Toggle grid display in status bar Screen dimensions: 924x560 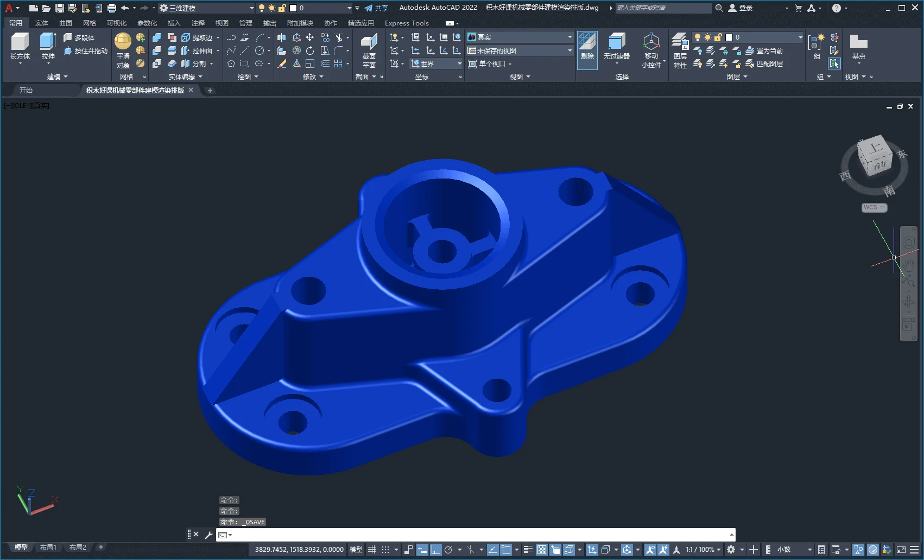pos(372,550)
